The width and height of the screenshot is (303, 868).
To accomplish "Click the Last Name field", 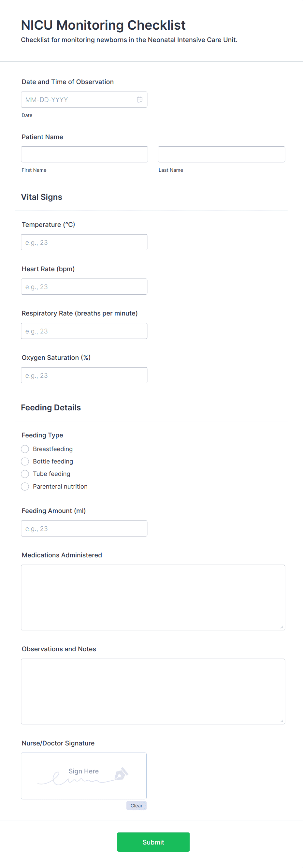I will 221,154.
